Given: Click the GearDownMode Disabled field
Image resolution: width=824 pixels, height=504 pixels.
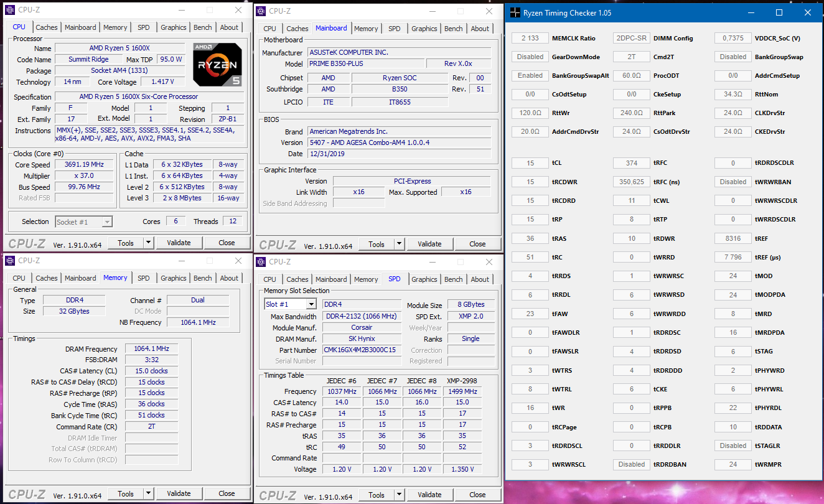Looking at the screenshot, I should tap(530, 57).
